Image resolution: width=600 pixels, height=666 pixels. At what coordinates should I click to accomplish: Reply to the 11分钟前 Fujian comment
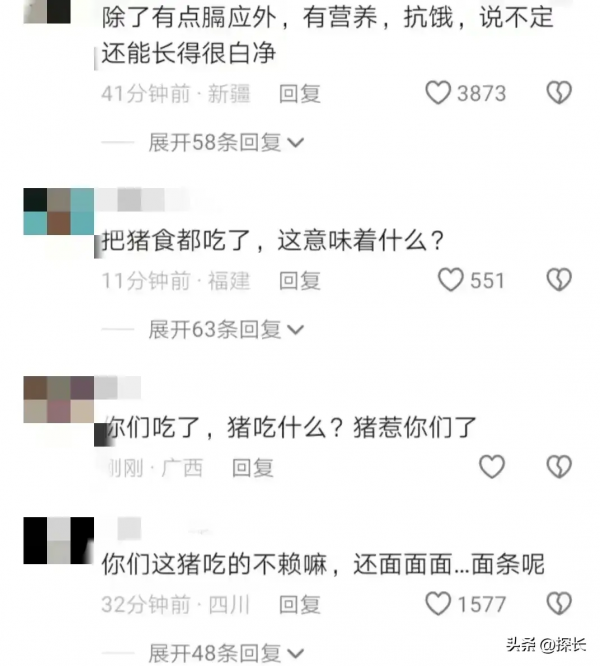[299, 281]
